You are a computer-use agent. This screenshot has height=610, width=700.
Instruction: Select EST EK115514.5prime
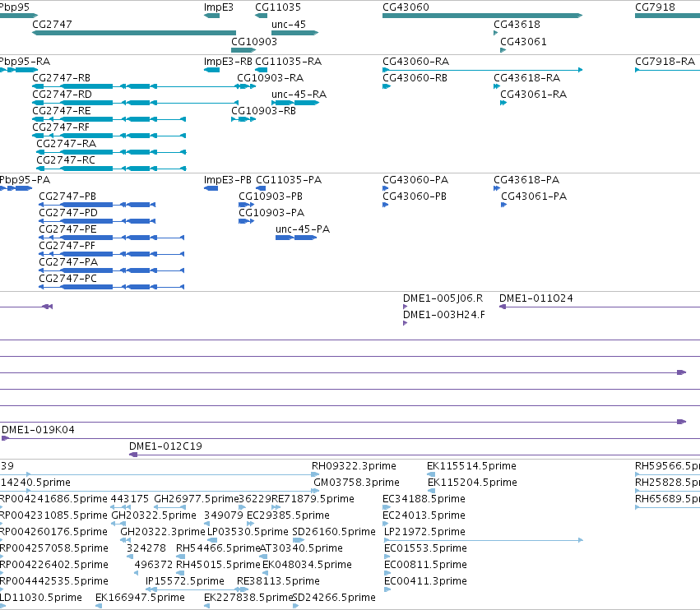click(471, 466)
